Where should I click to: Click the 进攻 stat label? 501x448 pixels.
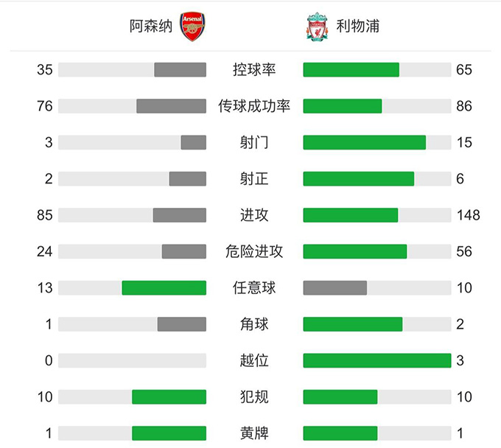coord(254,215)
